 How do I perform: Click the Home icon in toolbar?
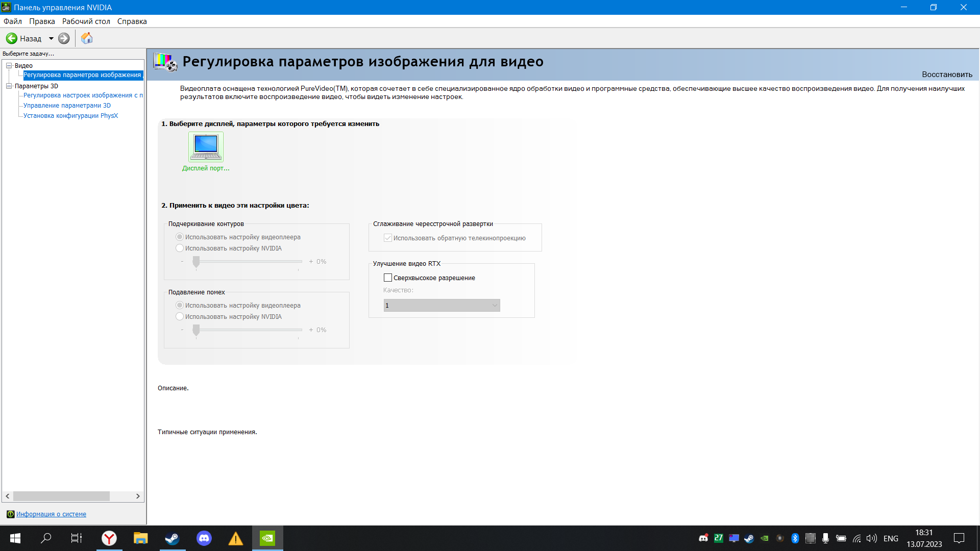pyautogui.click(x=87, y=38)
